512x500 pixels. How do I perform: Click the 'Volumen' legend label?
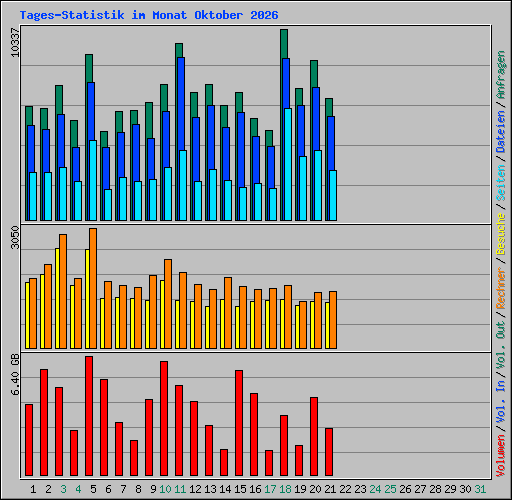(x=501, y=456)
